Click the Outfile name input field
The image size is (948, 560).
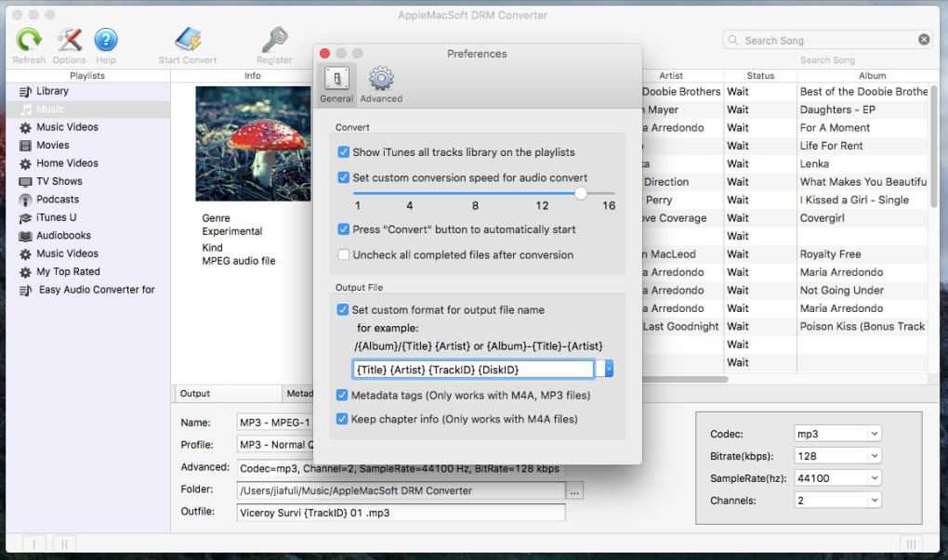click(x=401, y=513)
